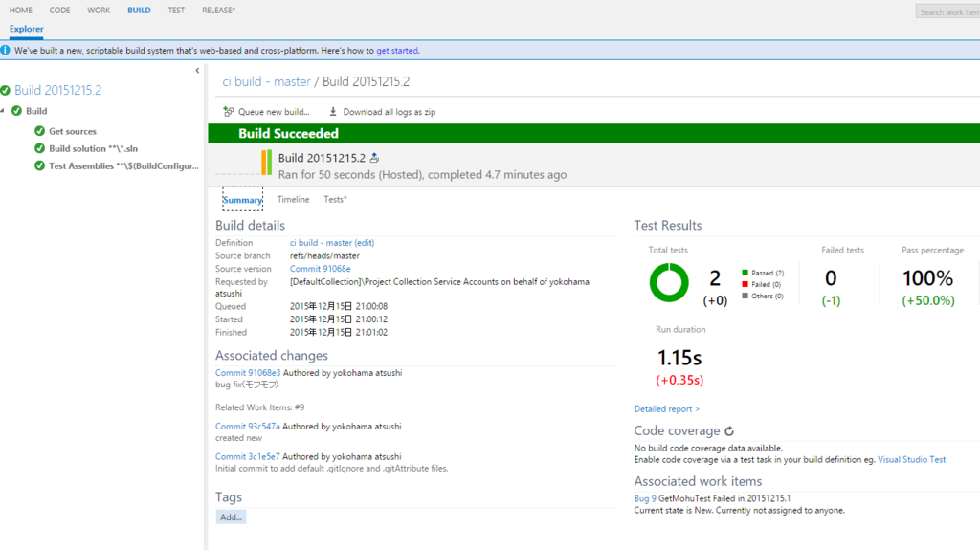This screenshot has height=550, width=980.
Task: Click 'bug fix' commit message text
Action: [x=247, y=385]
